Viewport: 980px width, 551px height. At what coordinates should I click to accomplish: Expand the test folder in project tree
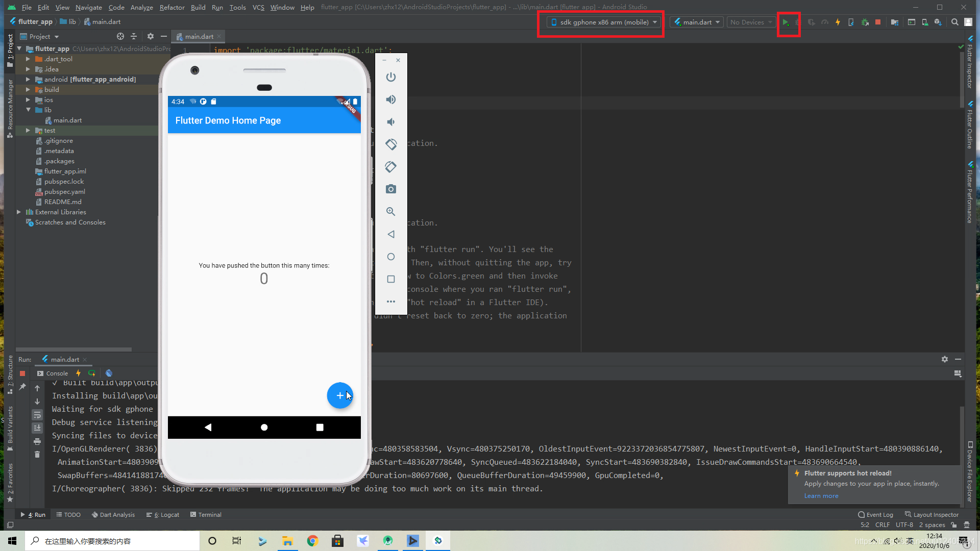pyautogui.click(x=28, y=131)
